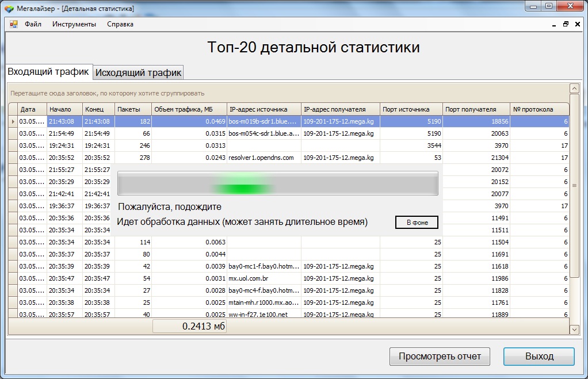
Task: Close the inner Детальная статистика window
Action: pos(578,24)
